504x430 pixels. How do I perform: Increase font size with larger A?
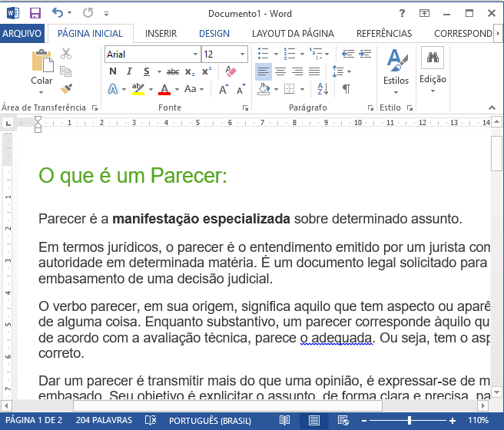tap(224, 89)
